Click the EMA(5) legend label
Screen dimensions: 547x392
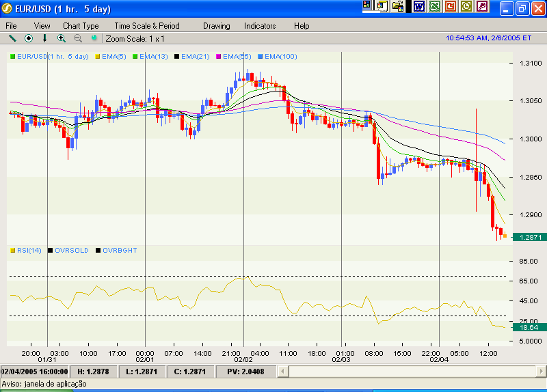(111, 56)
